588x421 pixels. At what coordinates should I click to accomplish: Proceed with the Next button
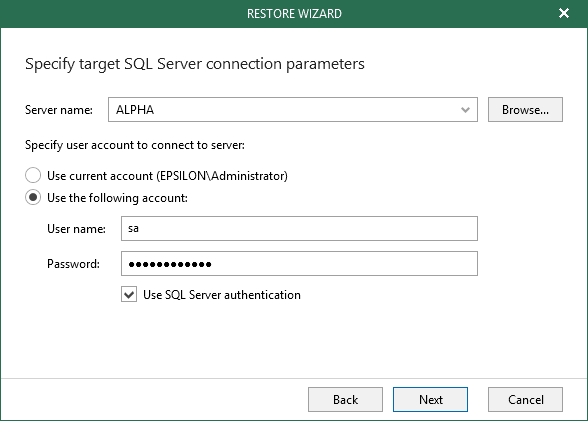point(430,400)
